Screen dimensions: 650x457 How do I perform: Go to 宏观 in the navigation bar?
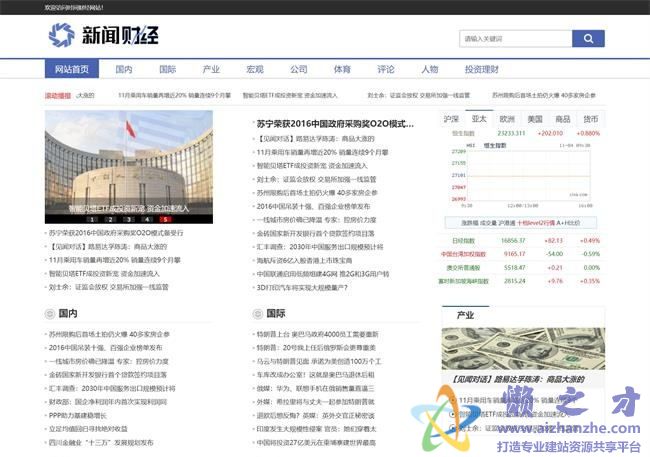tap(255, 69)
